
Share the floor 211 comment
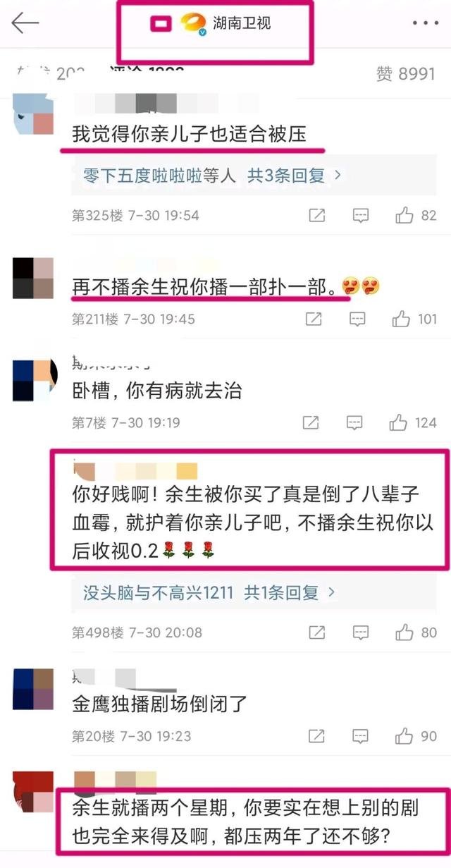(x=314, y=319)
